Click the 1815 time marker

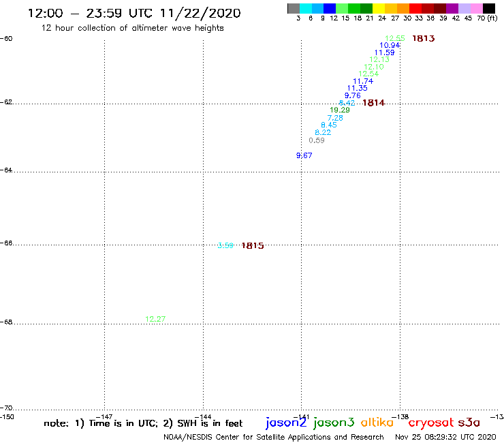(x=253, y=246)
